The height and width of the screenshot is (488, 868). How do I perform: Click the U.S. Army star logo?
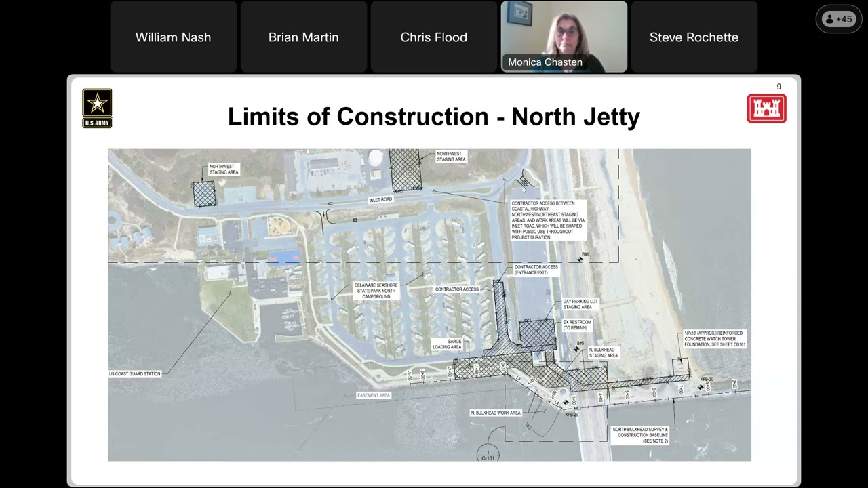(97, 108)
